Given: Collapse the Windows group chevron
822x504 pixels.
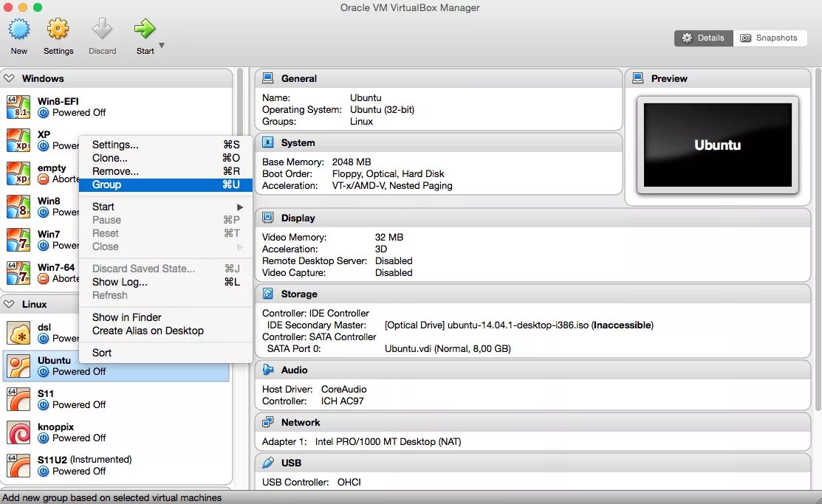Looking at the screenshot, I should (7, 77).
